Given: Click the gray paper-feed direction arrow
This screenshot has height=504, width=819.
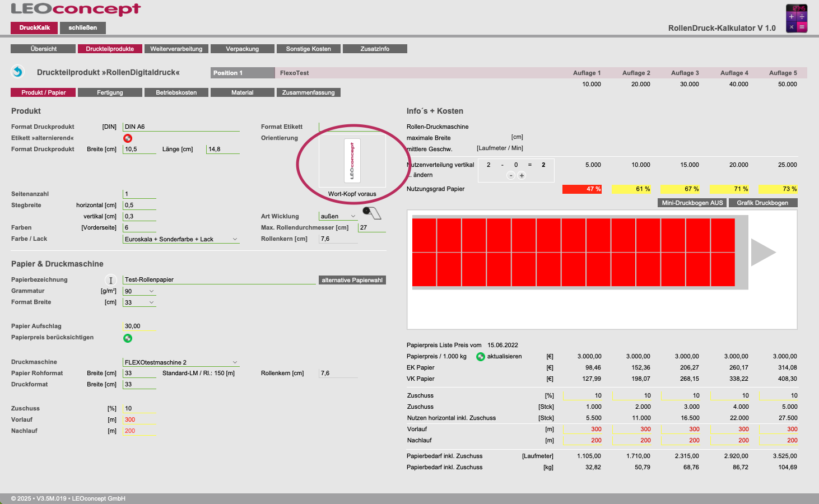Looking at the screenshot, I should tap(763, 252).
